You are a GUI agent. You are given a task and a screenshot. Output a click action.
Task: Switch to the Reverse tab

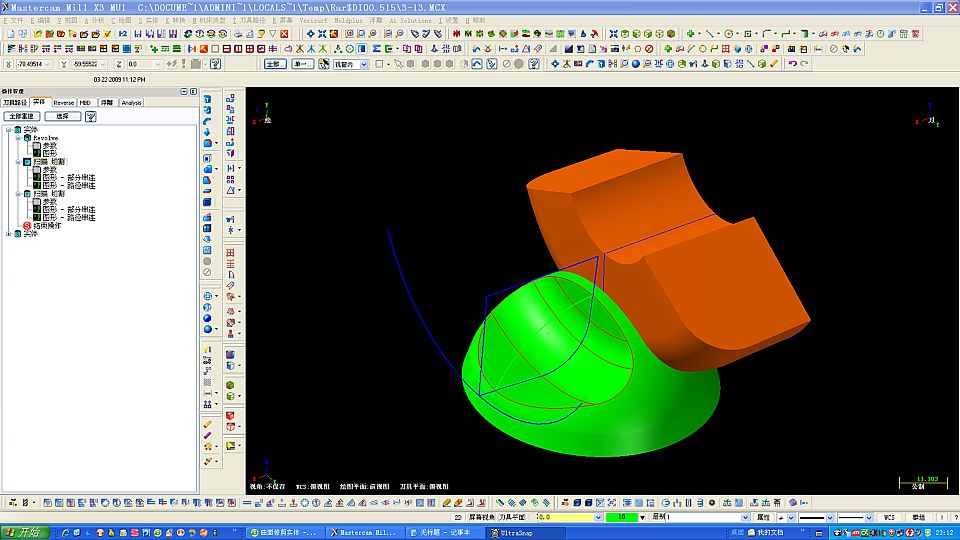click(63, 102)
